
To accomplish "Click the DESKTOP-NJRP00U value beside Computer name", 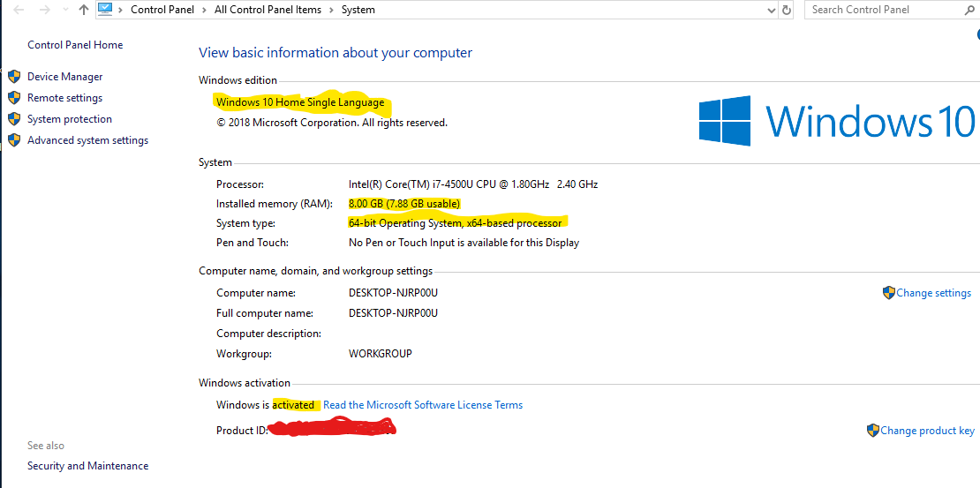I will (x=393, y=293).
